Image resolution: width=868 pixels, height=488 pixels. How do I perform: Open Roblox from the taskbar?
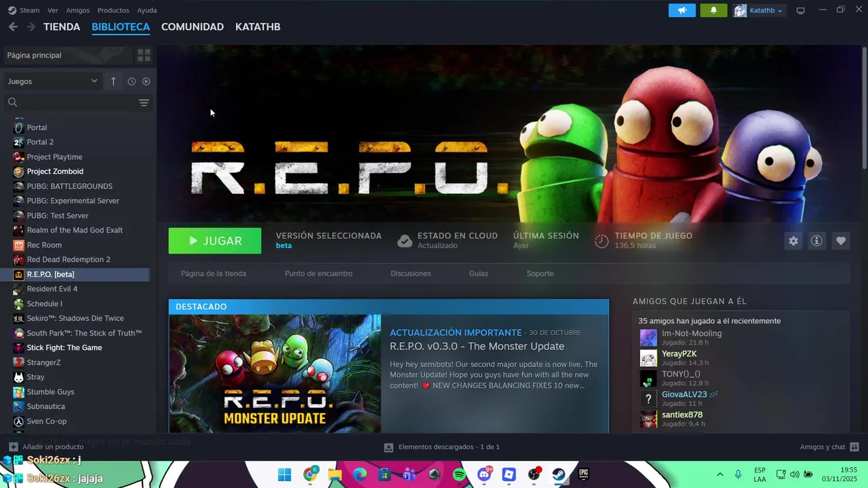(509, 474)
